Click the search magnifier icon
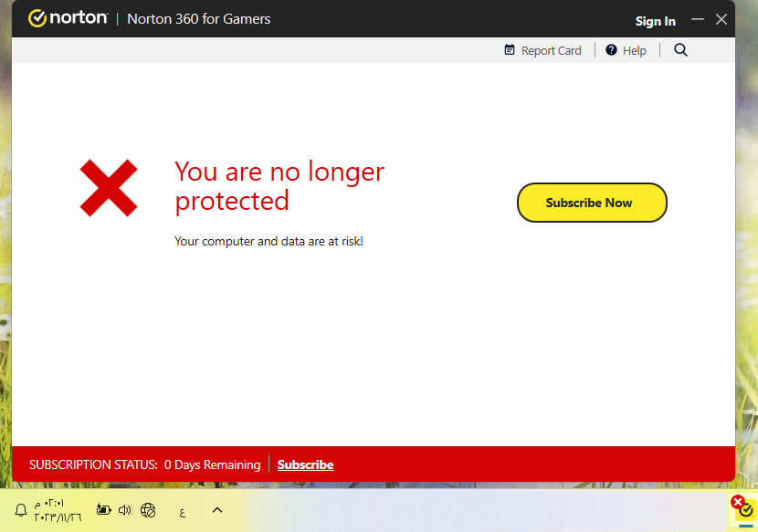Viewport: 758px width, 532px height. pos(680,50)
